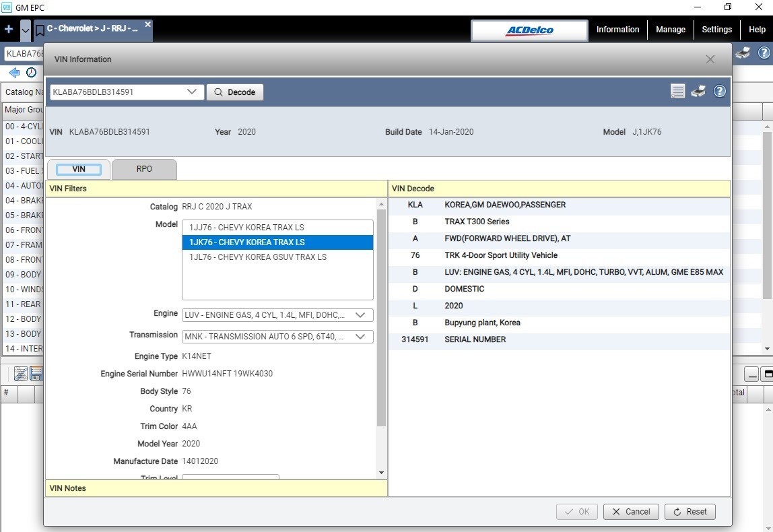The height and width of the screenshot is (532, 773).
Task: Click the VIN Filters vertical scrollbar
Action: click(381, 318)
